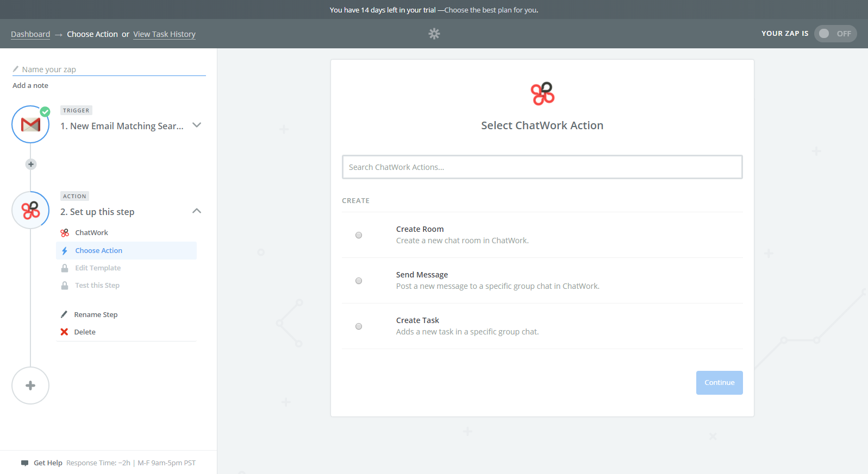Choose Delete step option
868x474 pixels.
(85, 332)
